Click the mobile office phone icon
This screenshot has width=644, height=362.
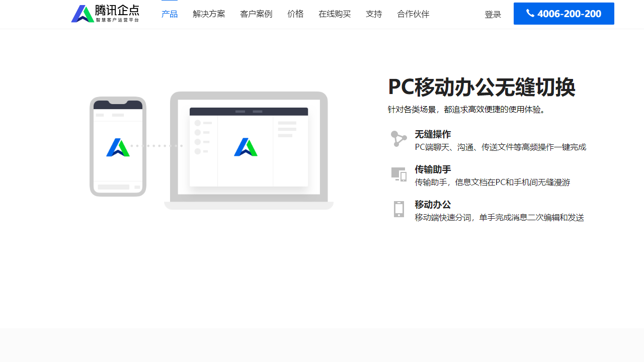pyautogui.click(x=398, y=209)
